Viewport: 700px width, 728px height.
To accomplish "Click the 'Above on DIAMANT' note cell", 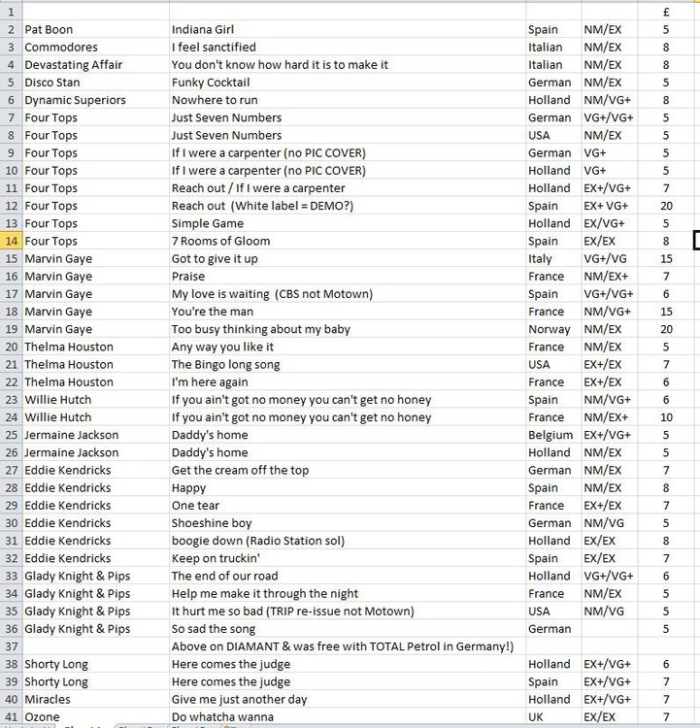I will (x=348, y=646).
